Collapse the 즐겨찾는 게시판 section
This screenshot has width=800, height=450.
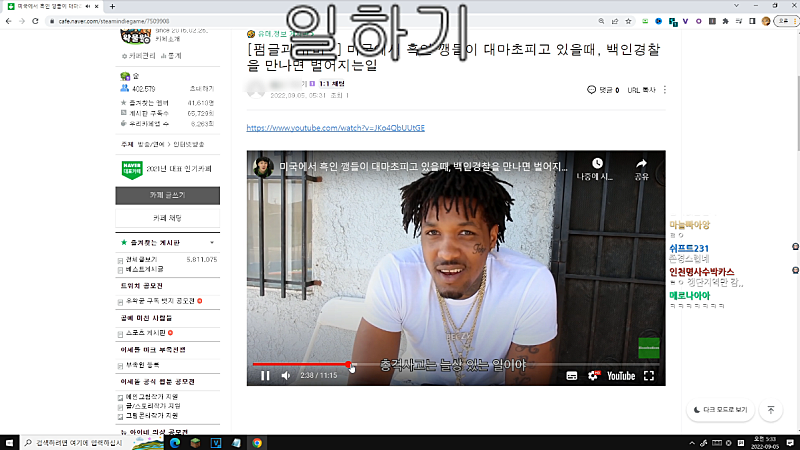point(211,243)
